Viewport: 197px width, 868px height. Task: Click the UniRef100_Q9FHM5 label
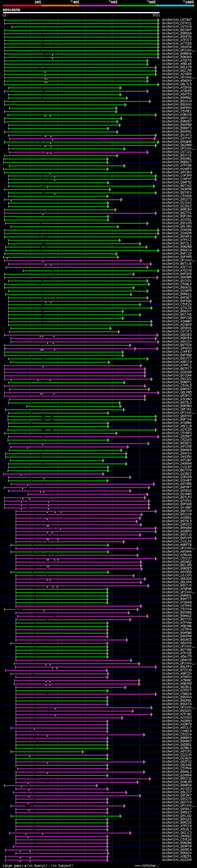tap(177, 257)
